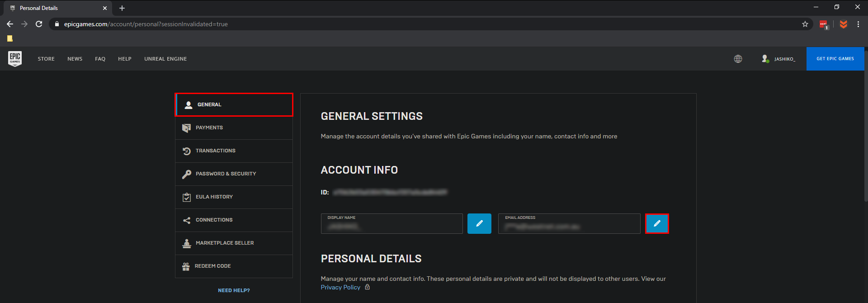Click the GENERAL SETTINGS heading
Screen dimensions: 868x303
(372, 116)
